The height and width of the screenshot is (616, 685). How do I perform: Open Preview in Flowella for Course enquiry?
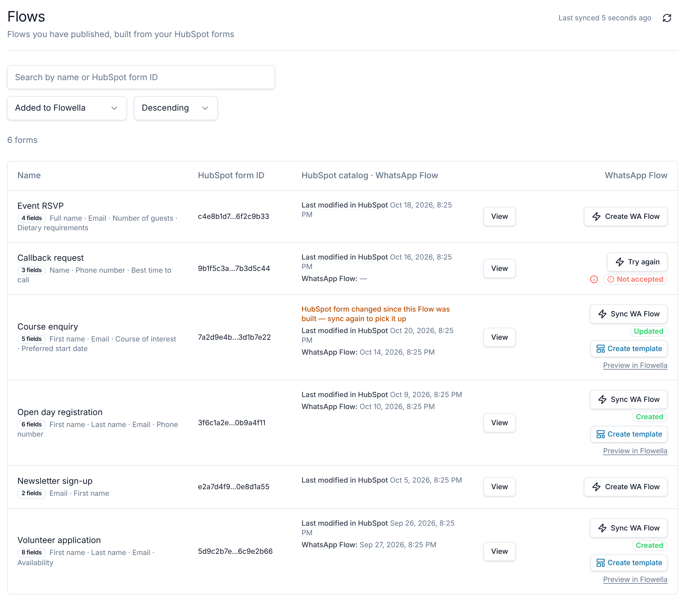pyautogui.click(x=635, y=365)
